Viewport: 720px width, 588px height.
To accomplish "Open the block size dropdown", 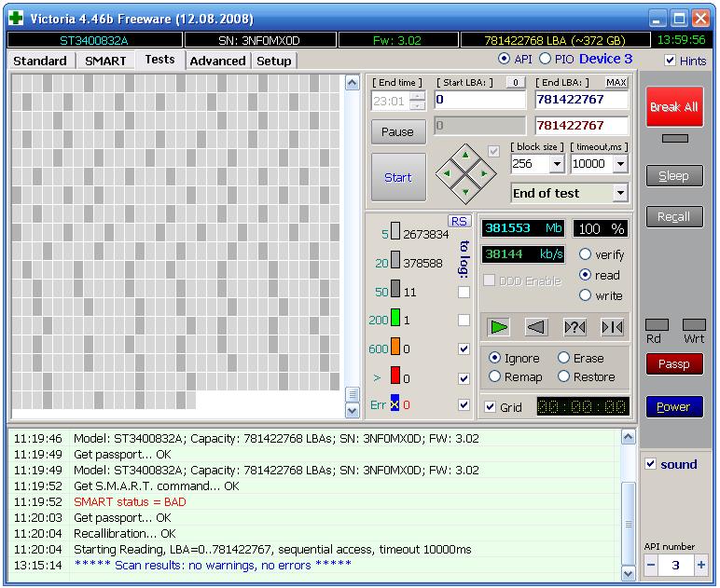I will click(x=557, y=164).
